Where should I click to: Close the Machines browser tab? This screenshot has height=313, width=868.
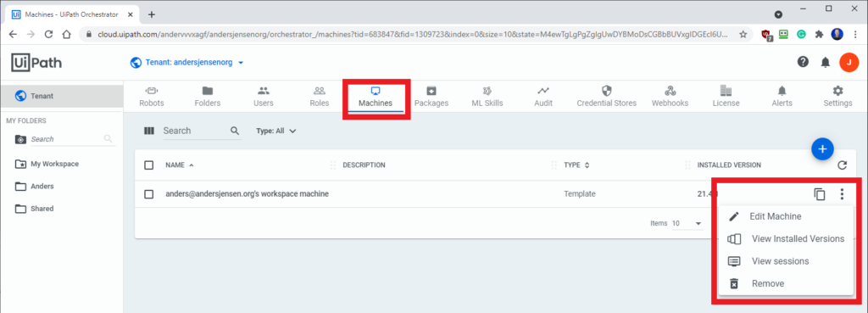click(131, 14)
